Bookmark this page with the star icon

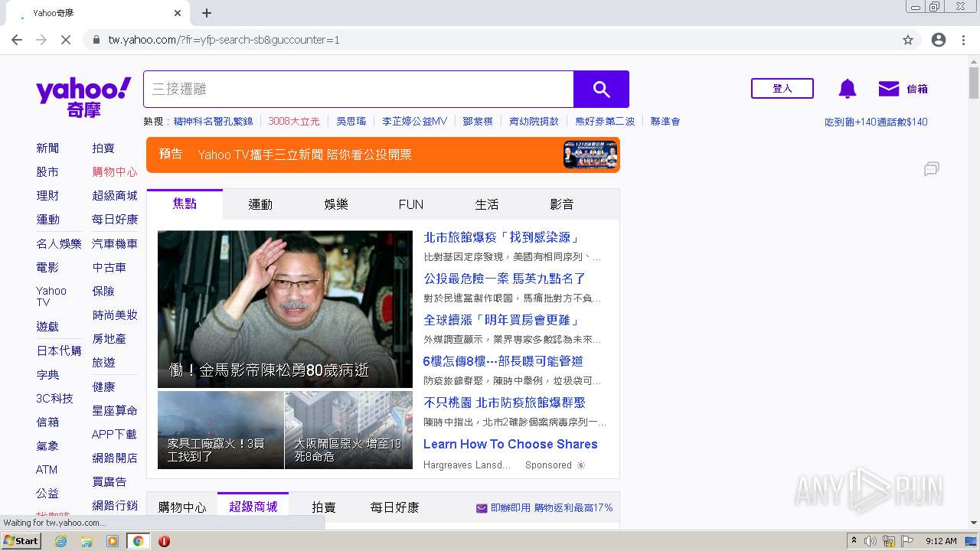(x=908, y=40)
